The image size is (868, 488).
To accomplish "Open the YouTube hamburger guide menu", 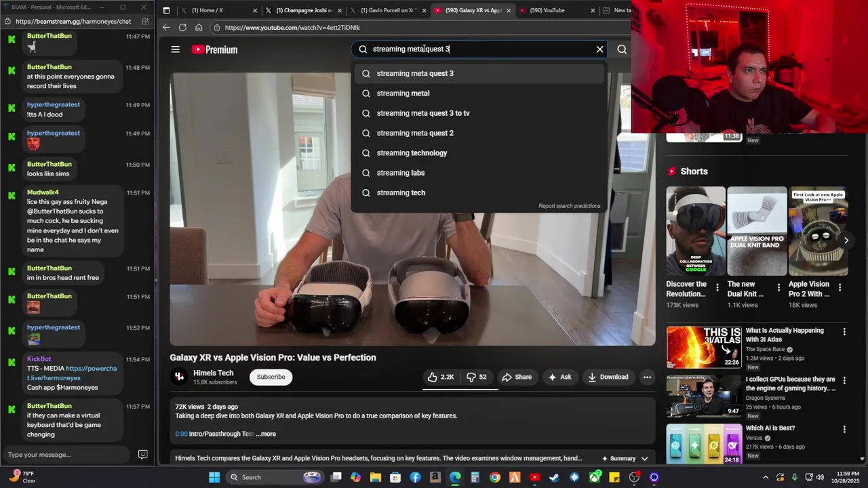I will click(175, 49).
